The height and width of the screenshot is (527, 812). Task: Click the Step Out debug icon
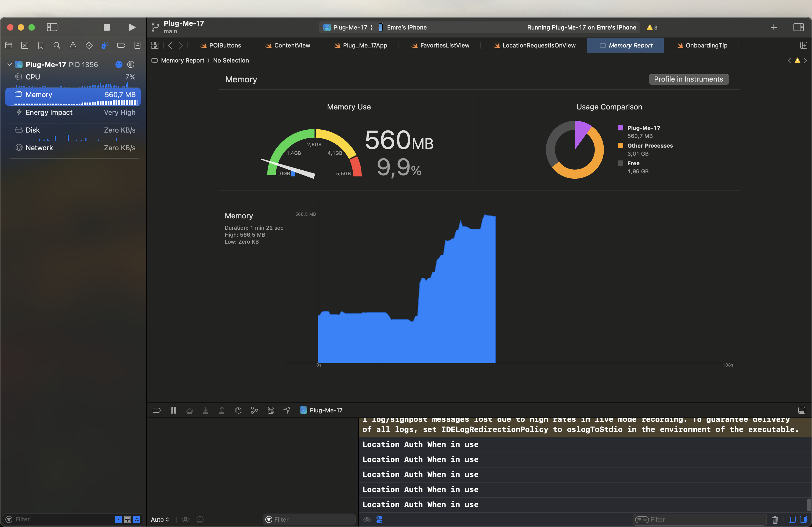pyautogui.click(x=222, y=410)
